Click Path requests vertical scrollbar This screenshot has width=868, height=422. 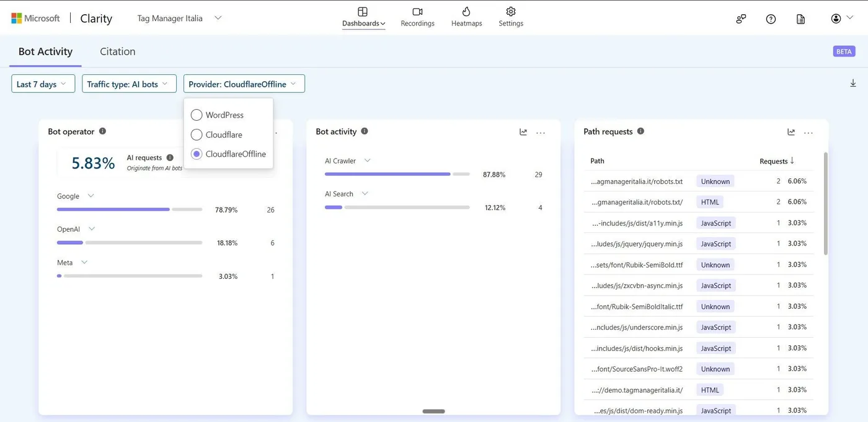[x=825, y=203]
